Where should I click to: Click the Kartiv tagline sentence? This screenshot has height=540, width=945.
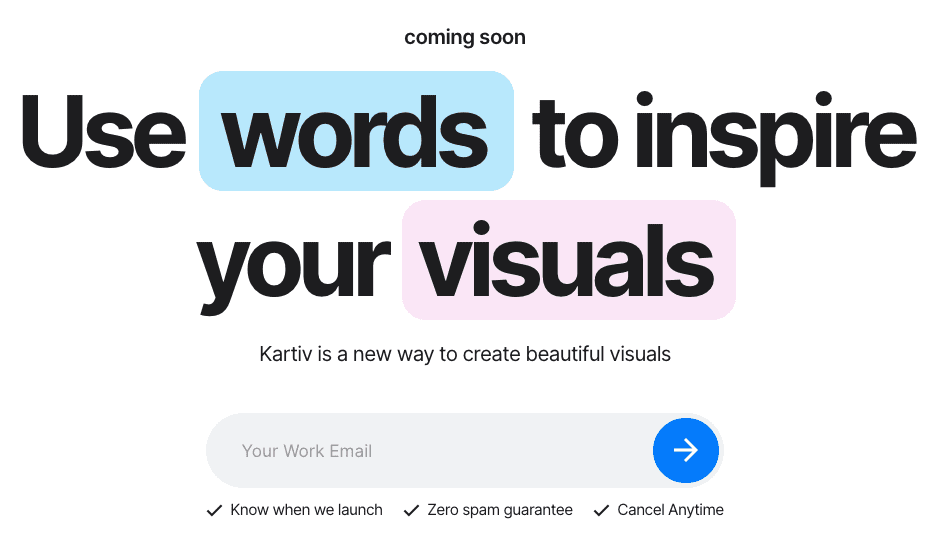coord(465,354)
